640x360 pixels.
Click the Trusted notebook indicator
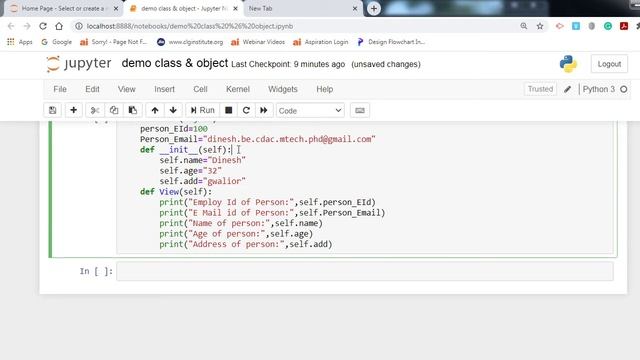click(540, 89)
